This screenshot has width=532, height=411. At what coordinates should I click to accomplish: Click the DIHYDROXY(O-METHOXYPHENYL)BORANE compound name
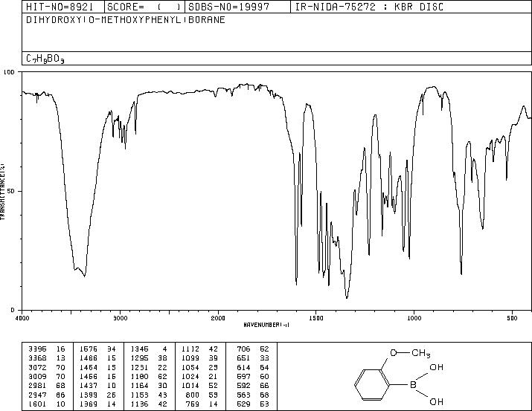(126, 20)
